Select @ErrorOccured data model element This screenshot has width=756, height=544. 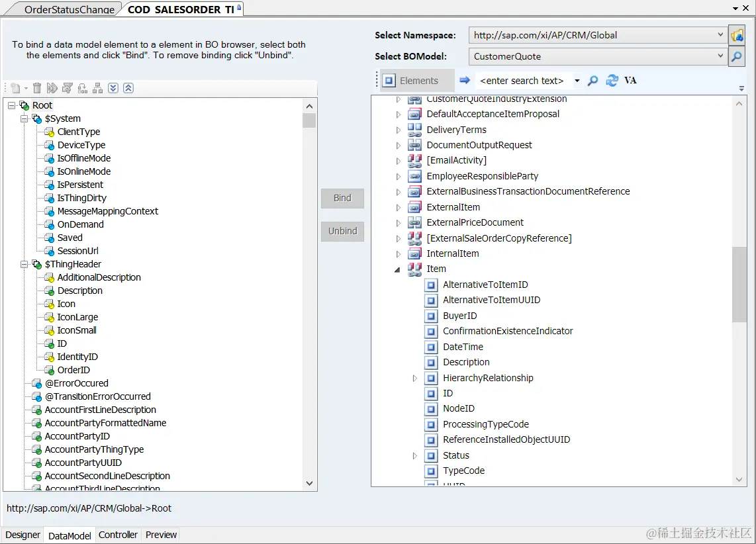pos(77,384)
